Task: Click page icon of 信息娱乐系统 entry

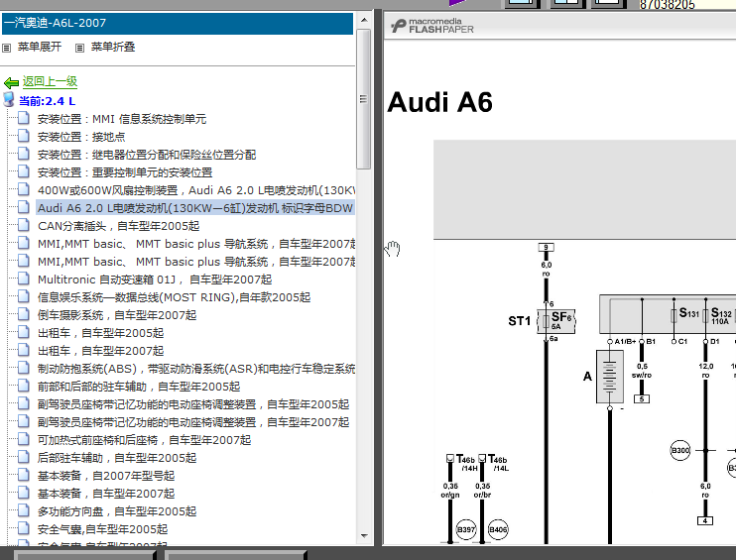Action: [24, 296]
